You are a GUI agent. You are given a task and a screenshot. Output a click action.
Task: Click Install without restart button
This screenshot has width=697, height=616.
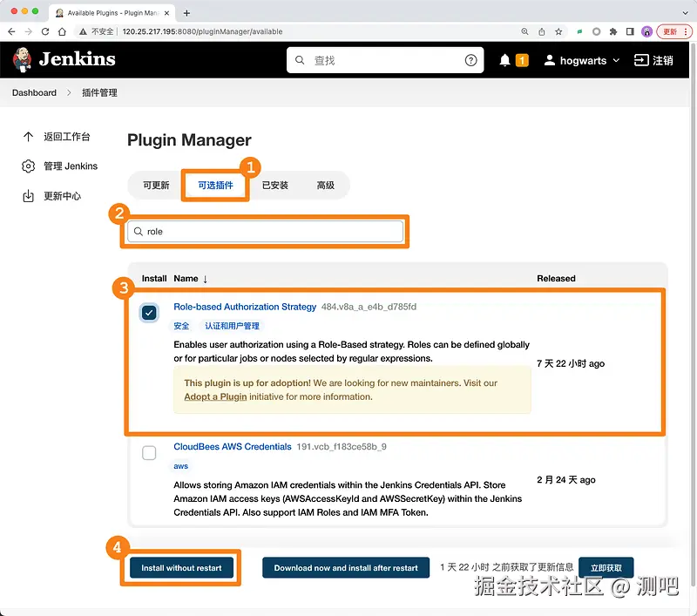click(181, 567)
